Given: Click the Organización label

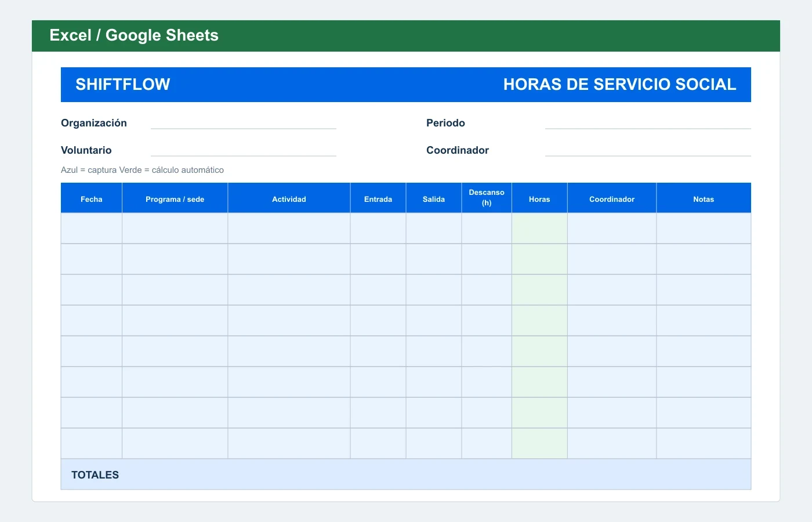Looking at the screenshot, I should 94,123.
